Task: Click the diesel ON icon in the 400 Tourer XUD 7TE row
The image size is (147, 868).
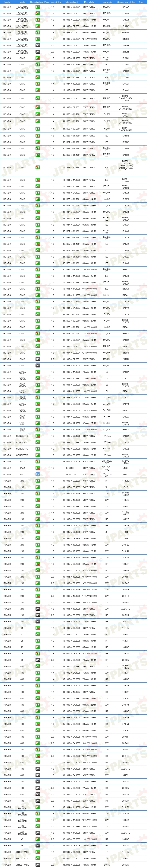Action: pos(38,833)
